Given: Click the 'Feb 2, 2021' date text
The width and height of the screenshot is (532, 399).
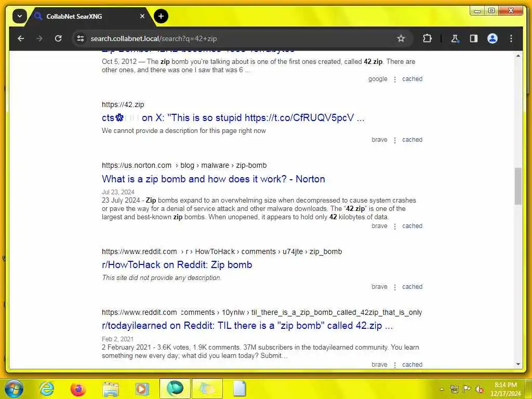Looking at the screenshot, I should coord(118,339).
